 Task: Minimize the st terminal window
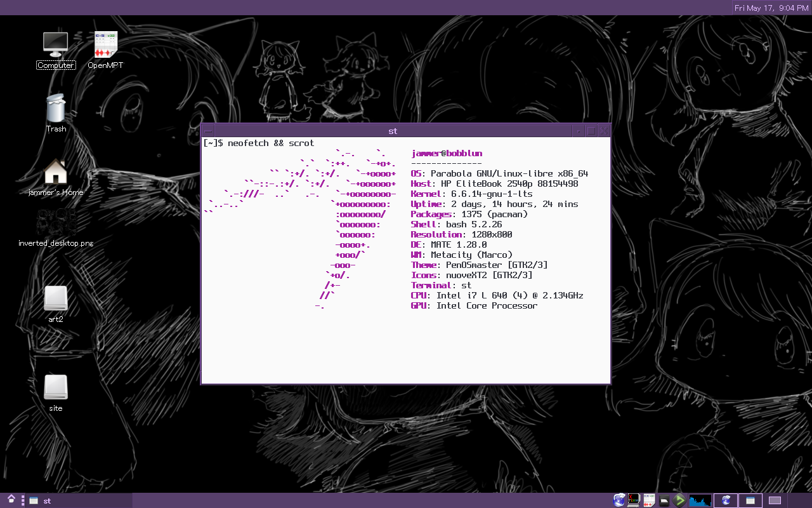[579, 131]
